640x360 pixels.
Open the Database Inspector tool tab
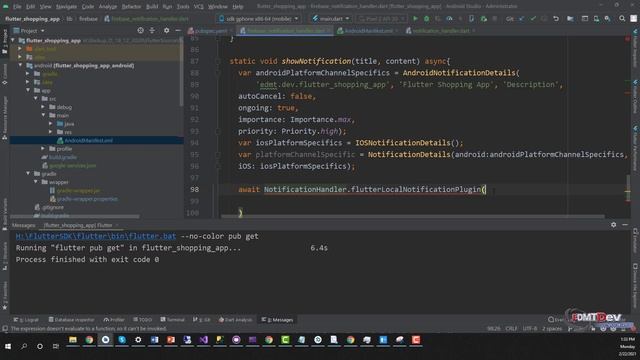[x=71, y=320]
